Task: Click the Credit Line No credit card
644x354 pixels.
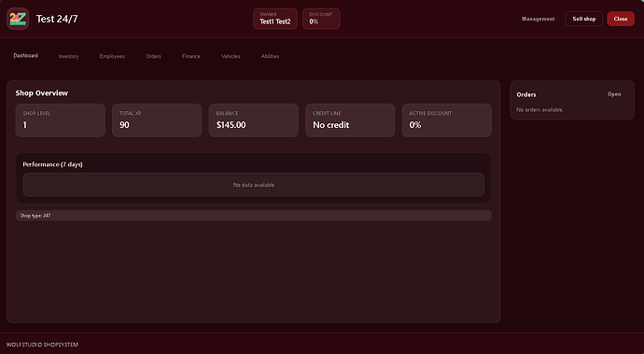Action: tap(350, 120)
